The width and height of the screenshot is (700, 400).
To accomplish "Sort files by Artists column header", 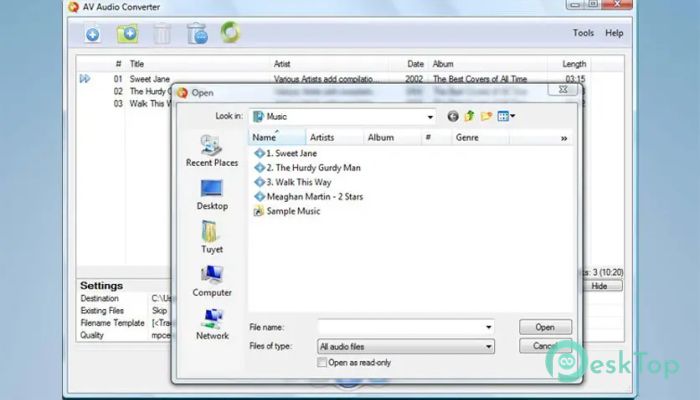I will (334, 138).
